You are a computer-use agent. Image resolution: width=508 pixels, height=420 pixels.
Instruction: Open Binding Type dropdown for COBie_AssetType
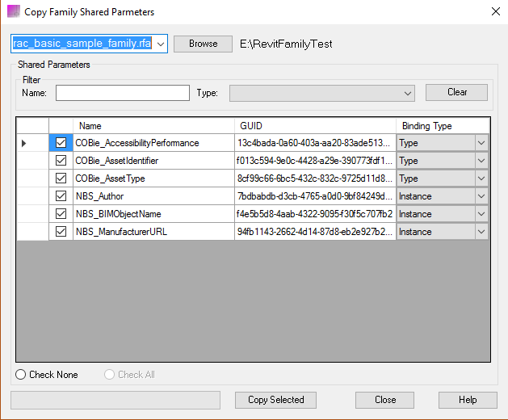(x=481, y=178)
